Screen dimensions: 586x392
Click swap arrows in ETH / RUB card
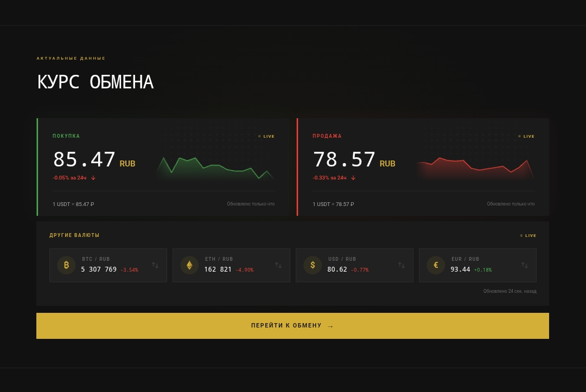pos(278,265)
